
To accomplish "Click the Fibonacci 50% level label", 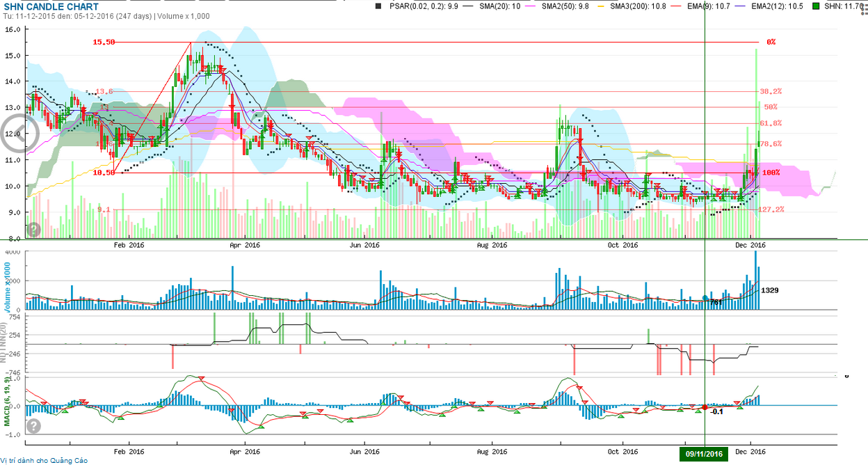I will (771, 107).
